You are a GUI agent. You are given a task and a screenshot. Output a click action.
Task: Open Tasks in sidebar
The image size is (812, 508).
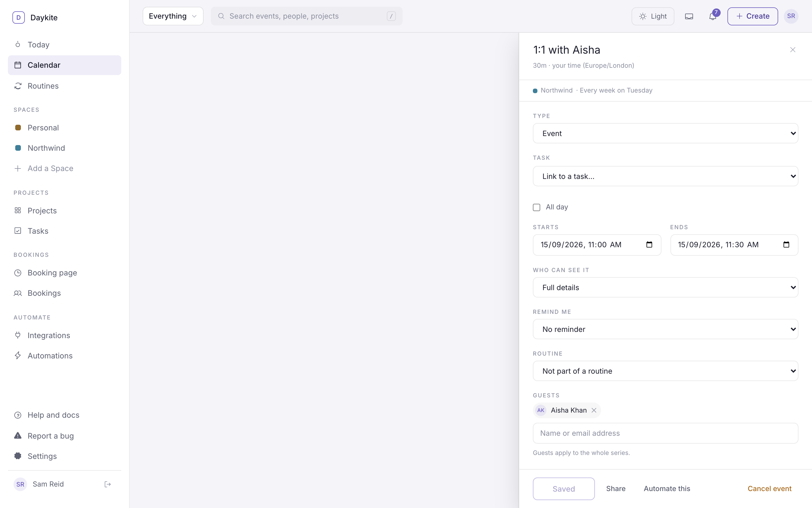pos(64,231)
